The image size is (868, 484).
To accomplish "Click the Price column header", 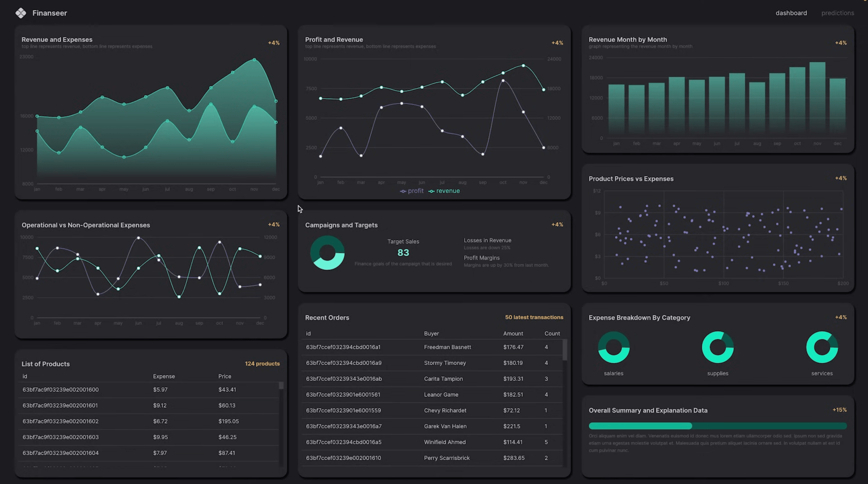I will [x=225, y=376].
